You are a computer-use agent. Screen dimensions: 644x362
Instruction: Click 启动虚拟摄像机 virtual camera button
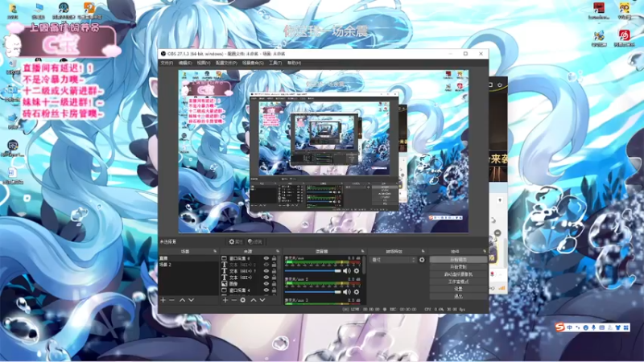pyautogui.click(x=458, y=274)
